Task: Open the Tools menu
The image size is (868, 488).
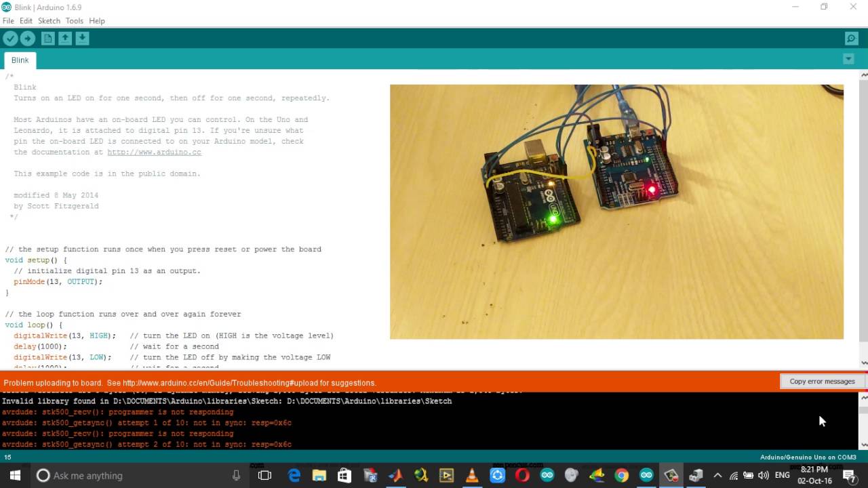Action: pos(74,21)
